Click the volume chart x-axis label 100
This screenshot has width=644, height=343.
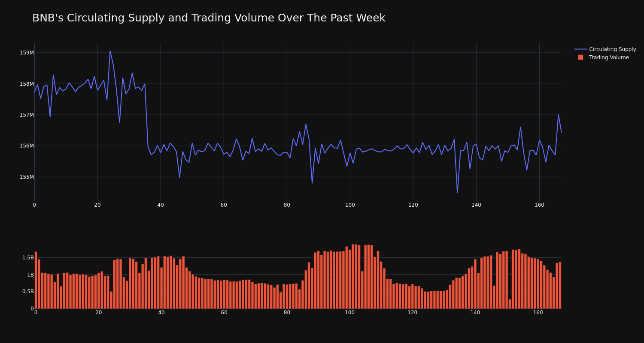click(349, 313)
